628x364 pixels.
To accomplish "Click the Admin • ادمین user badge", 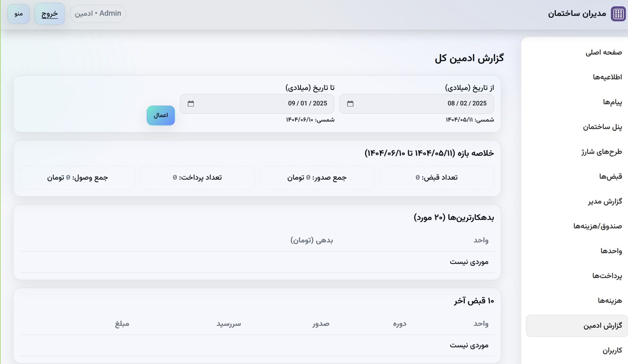I will 98,14.
